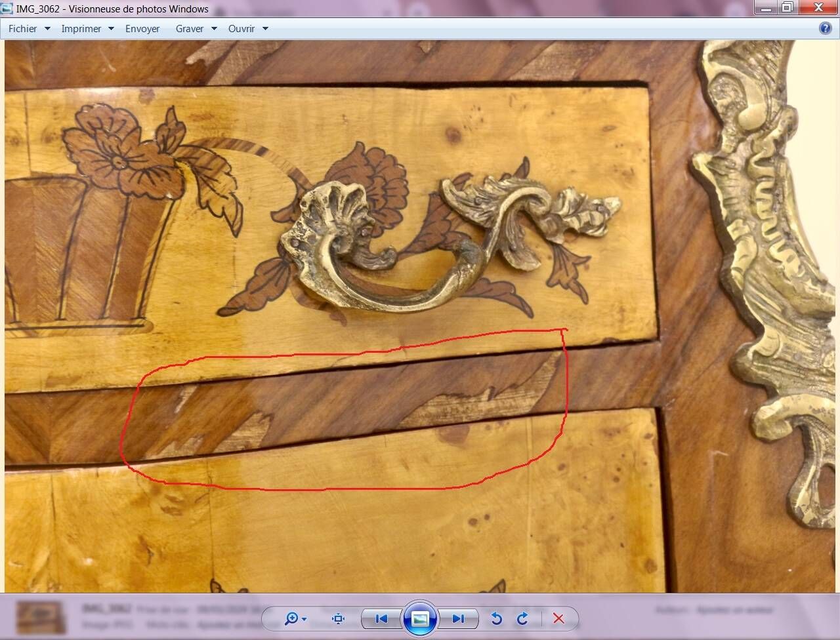
Task: Click the displayed furniture photo
Action: click(420, 317)
